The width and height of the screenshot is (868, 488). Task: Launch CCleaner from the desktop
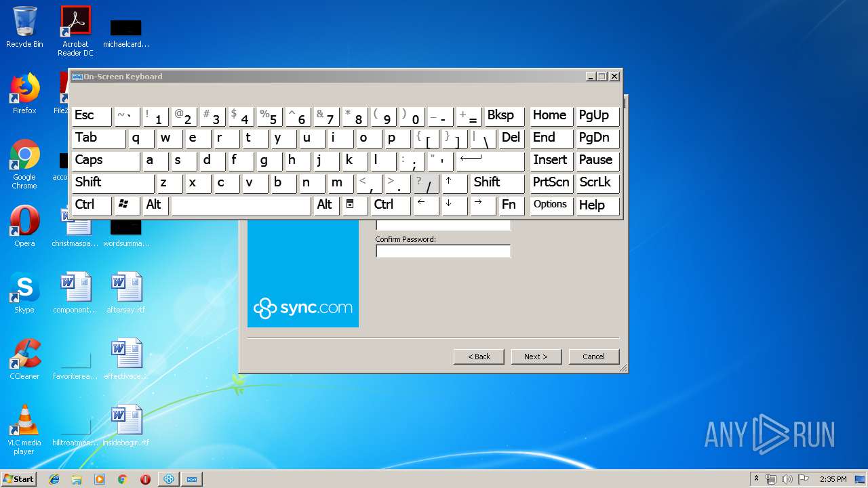[x=24, y=359]
